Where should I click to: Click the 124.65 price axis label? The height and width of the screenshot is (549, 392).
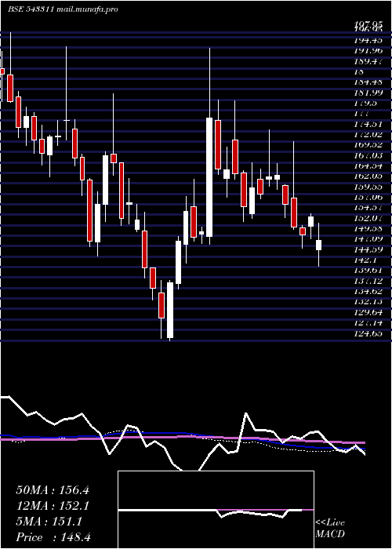pyautogui.click(x=368, y=333)
